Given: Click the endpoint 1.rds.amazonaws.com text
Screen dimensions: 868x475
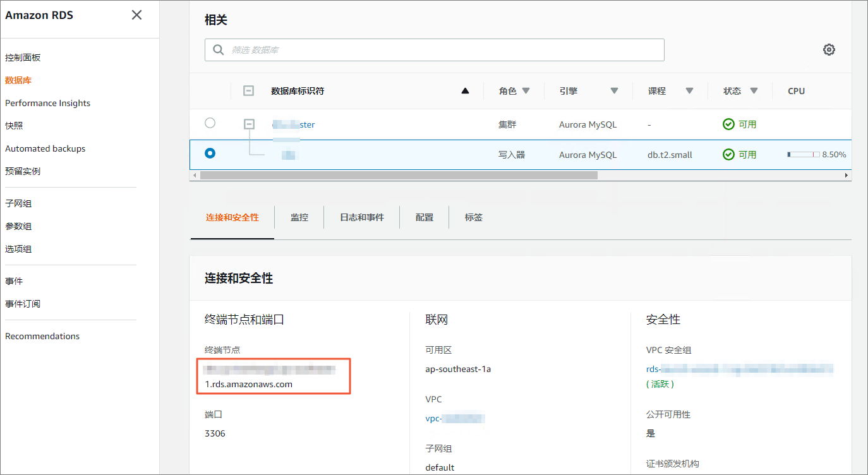Looking at the screenshot, I should point(249,384).
